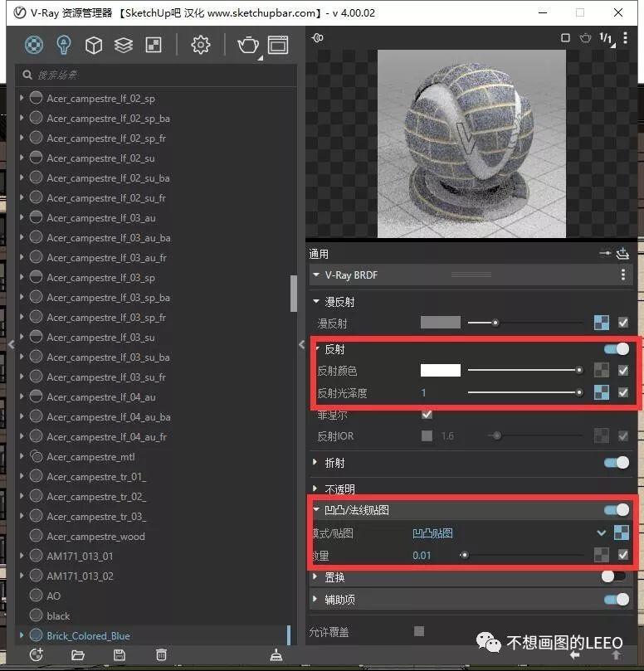Open the Textures checker icon

click(154, 45)
